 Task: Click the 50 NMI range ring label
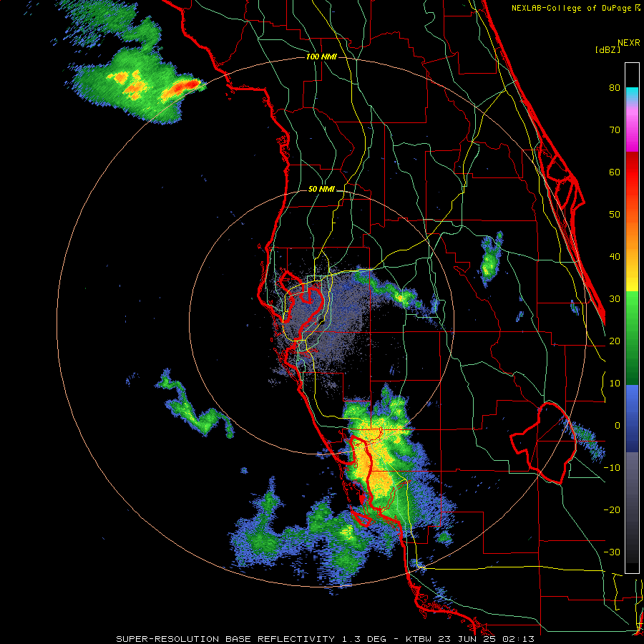tap(321, 190)
